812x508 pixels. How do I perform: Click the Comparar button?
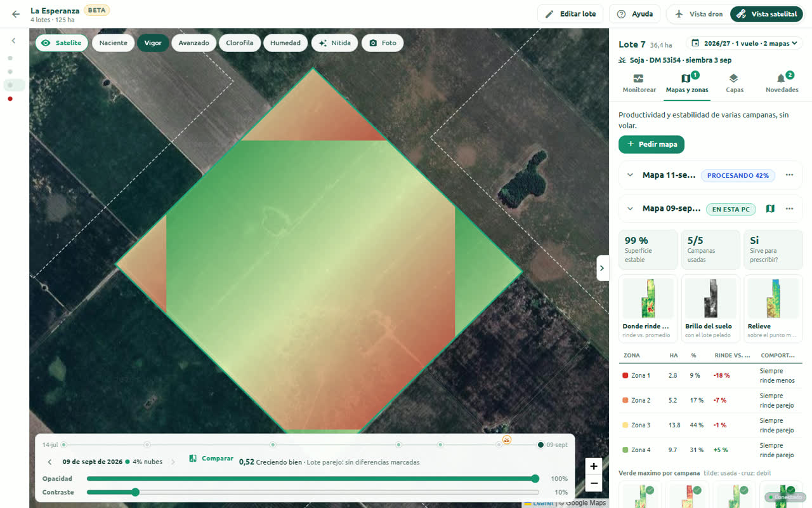(211, 458)
